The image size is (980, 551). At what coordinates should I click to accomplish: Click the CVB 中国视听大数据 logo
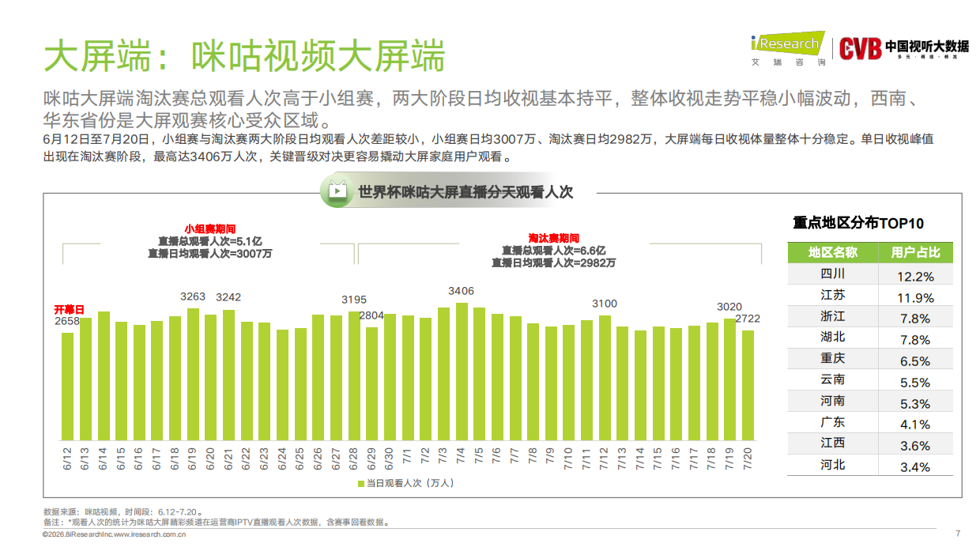(x=903, y=48)
